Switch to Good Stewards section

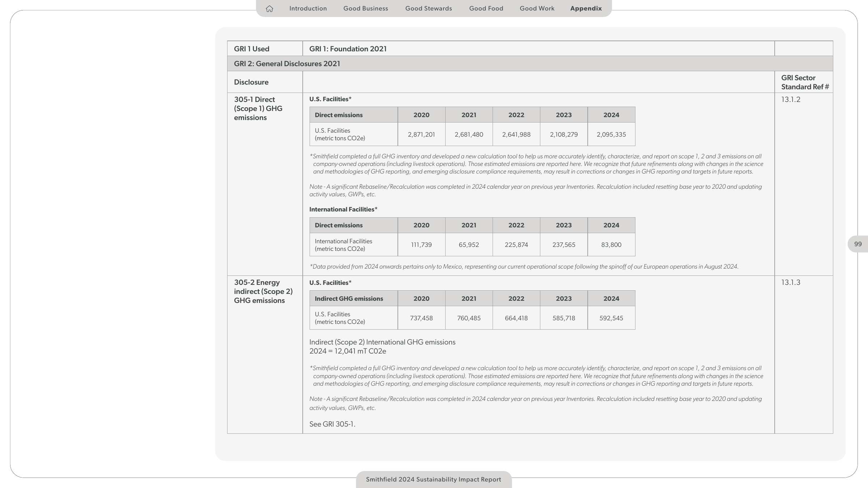click(x=429, y=8)
